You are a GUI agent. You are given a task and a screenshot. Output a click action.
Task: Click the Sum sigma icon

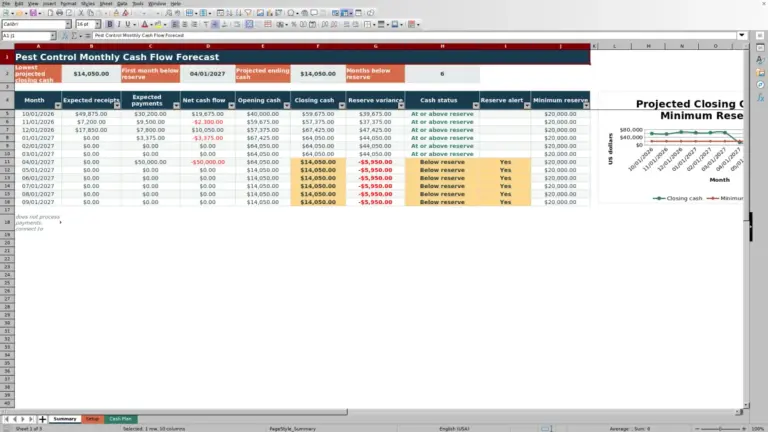(x=74, y=36)
